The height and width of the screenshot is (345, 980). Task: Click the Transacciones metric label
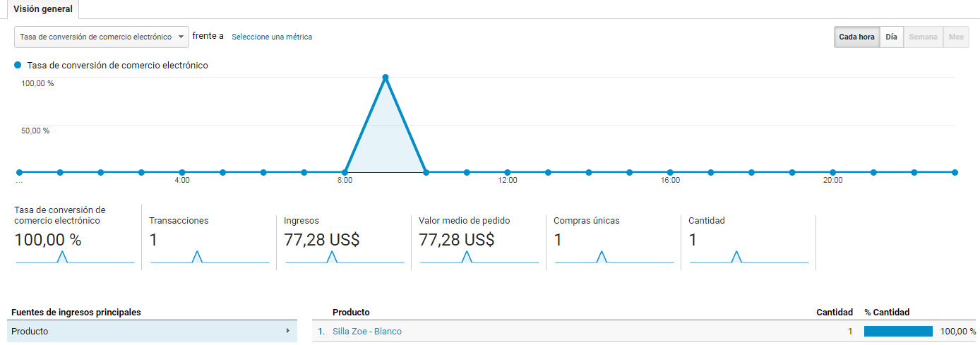pos(179,221)
